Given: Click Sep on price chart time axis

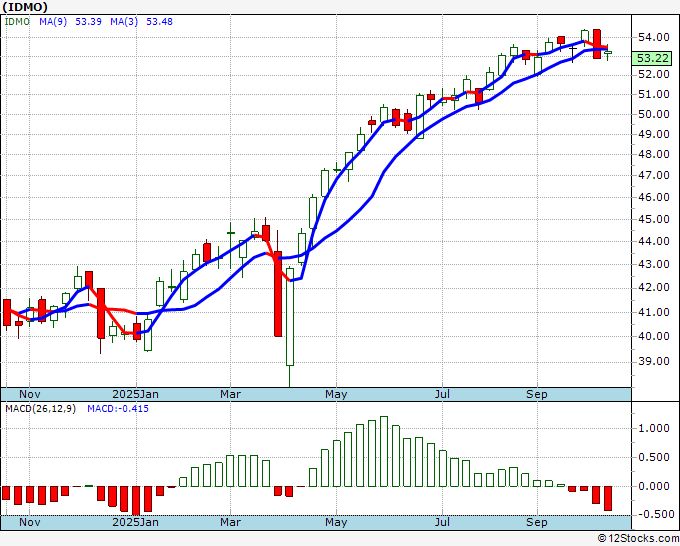Looking at the screenshot, I should (537, 395).
